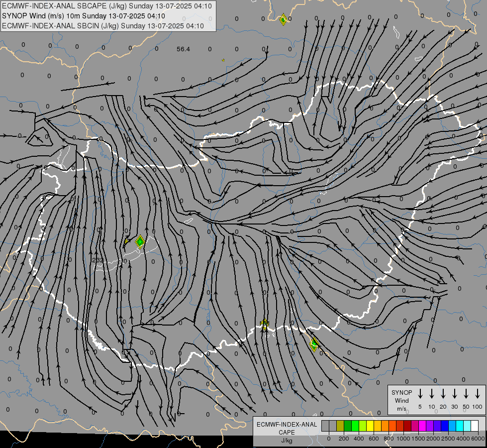Click the ECMWF-INDEX-ANAL CAPE J/kg legend label
487x448 pixels.
(x=287, y=433)
